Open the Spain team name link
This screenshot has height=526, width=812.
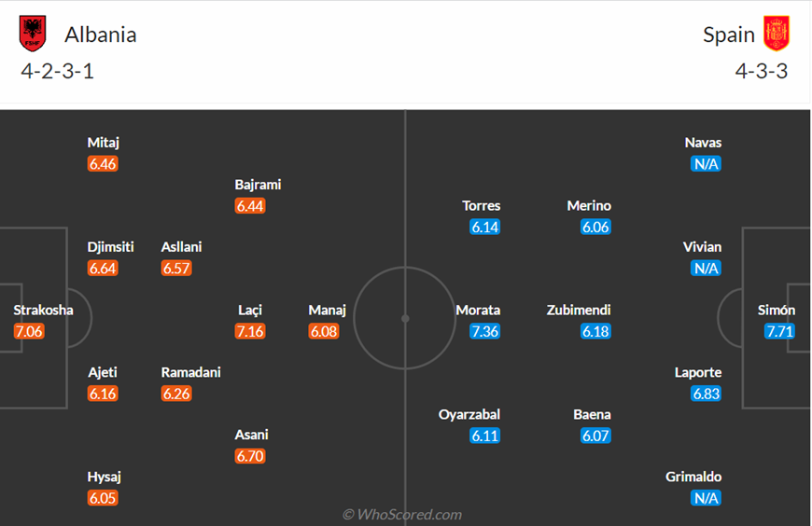pyautogui.click(x=729, y=35)
